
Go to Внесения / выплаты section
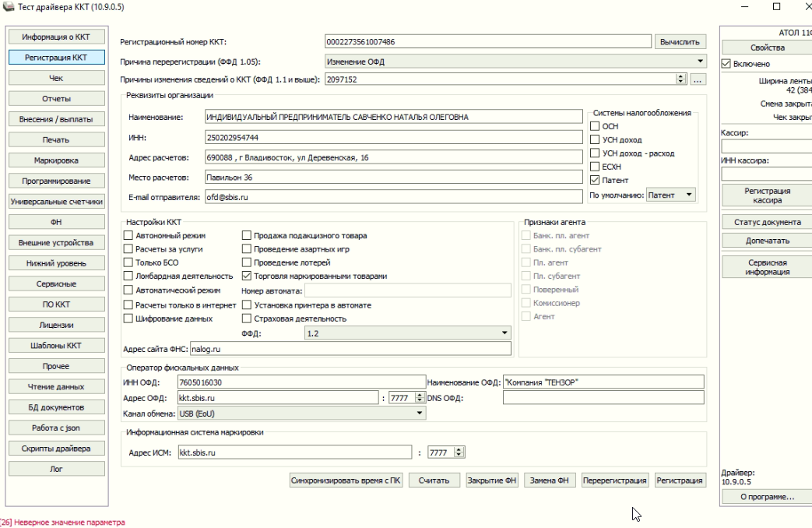click(56, 119)
